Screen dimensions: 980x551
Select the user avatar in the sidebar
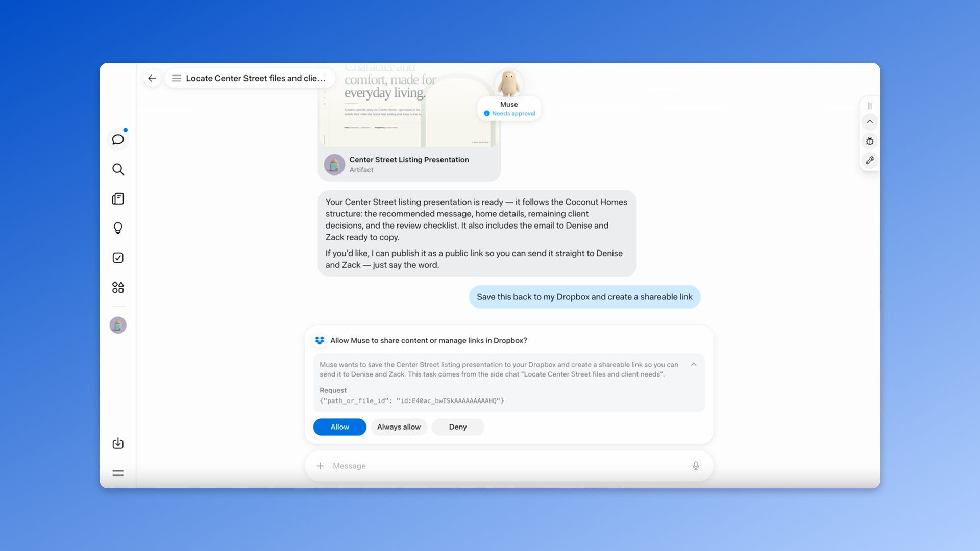(x=118, y=325)
